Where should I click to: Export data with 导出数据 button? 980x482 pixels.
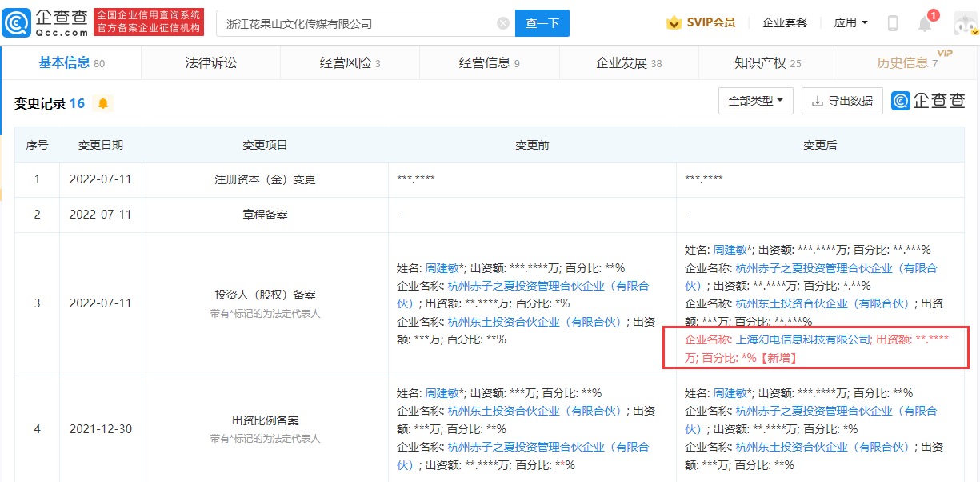[x=842, y=101]
